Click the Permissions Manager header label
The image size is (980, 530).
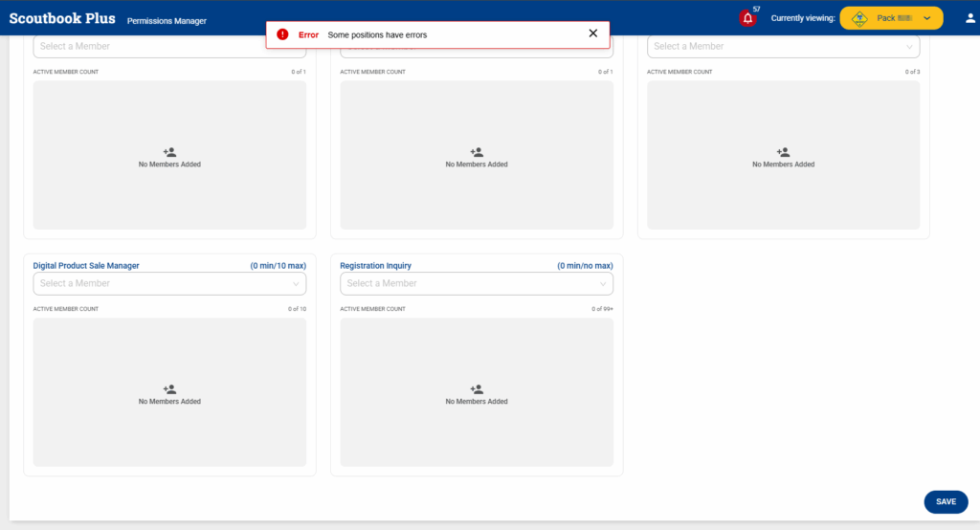[x=166, y=20]
